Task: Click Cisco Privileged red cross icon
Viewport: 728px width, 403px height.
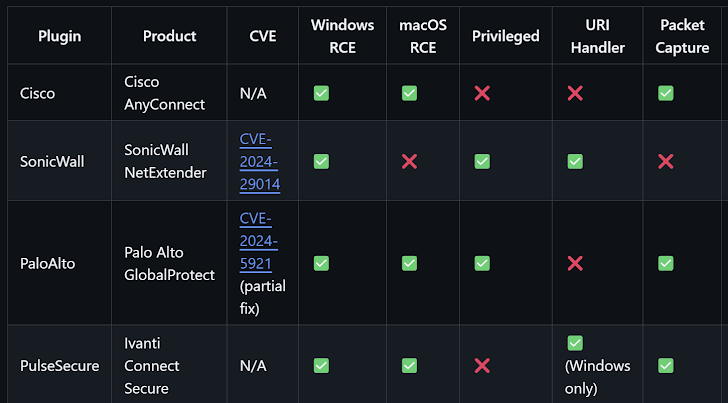Action: (x=482, y=93)
